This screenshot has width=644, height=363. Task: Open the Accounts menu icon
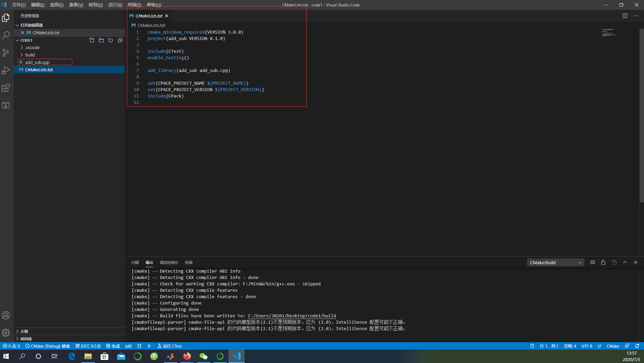pos(6,315)
